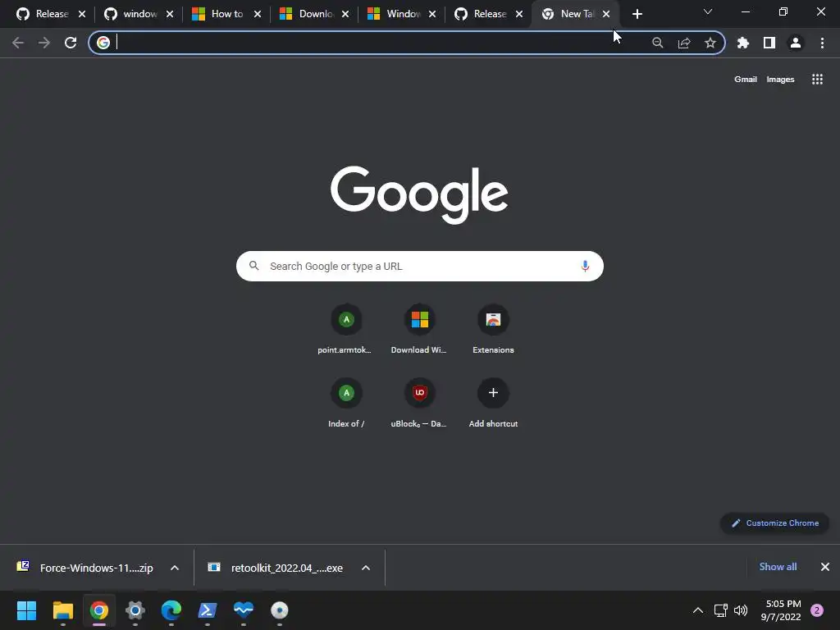Open Index of / shortcut
This screenshot has width=840, height=630.
(x=346, y=402)
